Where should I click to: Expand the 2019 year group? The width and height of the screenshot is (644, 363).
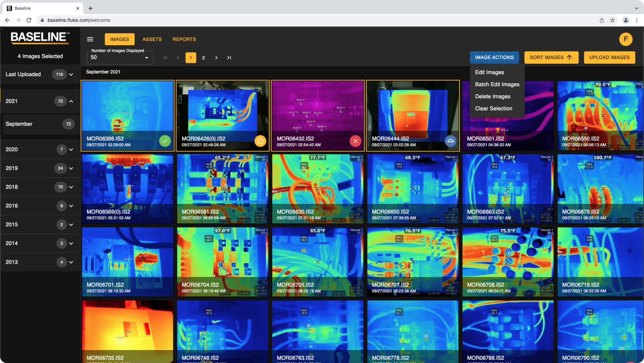71,168
